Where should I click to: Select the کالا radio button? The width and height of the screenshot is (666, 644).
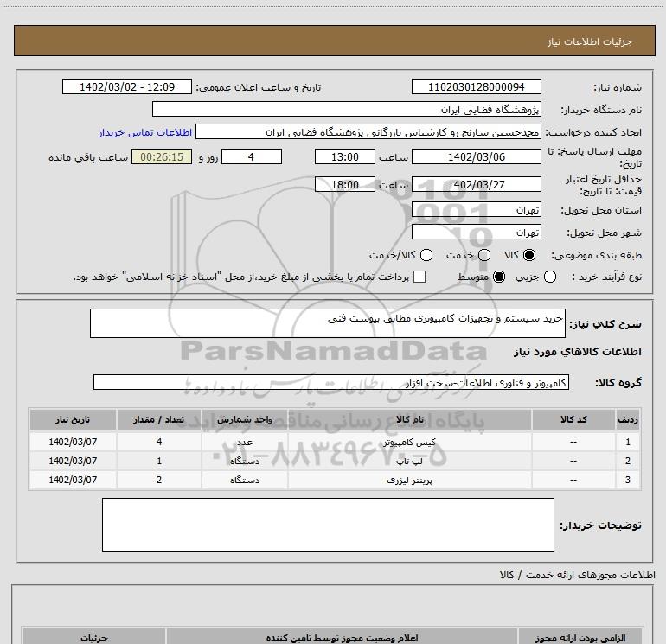click(529, 255)
